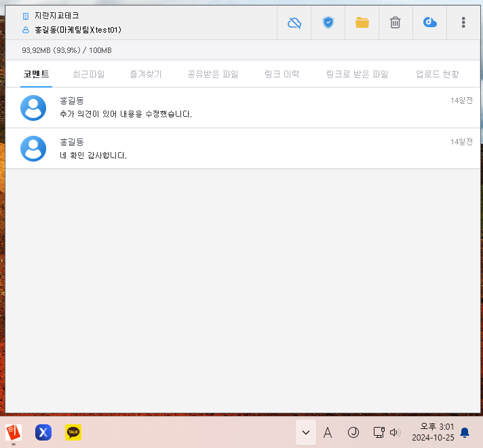Click the cloud sync disabled icon
Screen dimensions: 483x448
click(294, 22)
